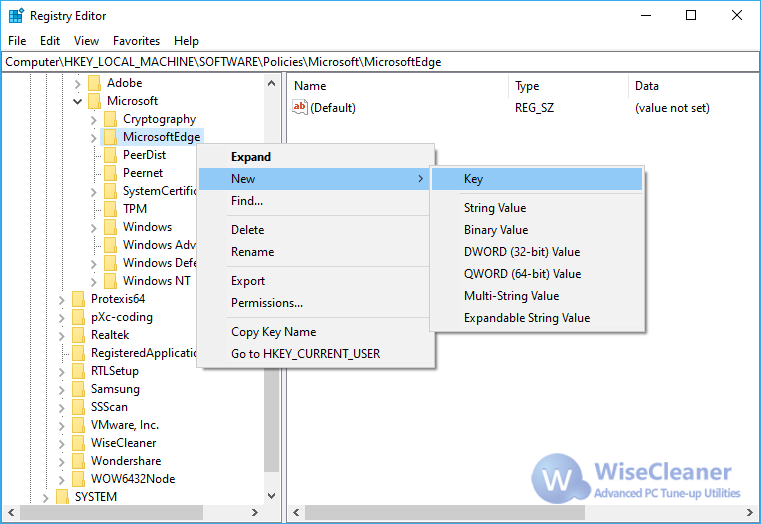Click the Adobe folder icon
Image resolution: width=761 pixels, height=524 pixels.
pos(94,83)
